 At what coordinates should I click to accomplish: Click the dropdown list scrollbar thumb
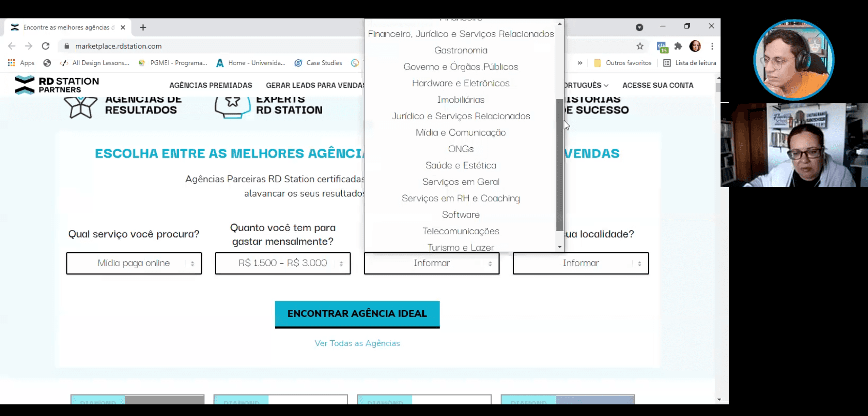[x=560, y=165]
